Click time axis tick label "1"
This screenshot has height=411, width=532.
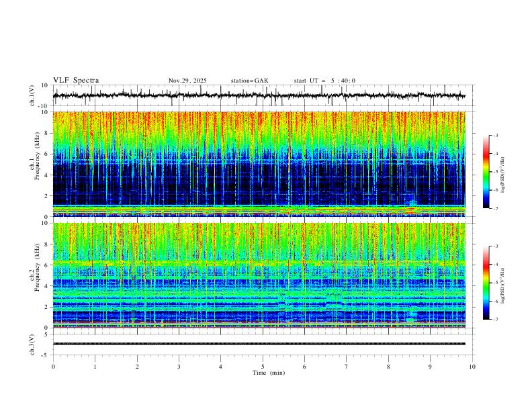95,367
